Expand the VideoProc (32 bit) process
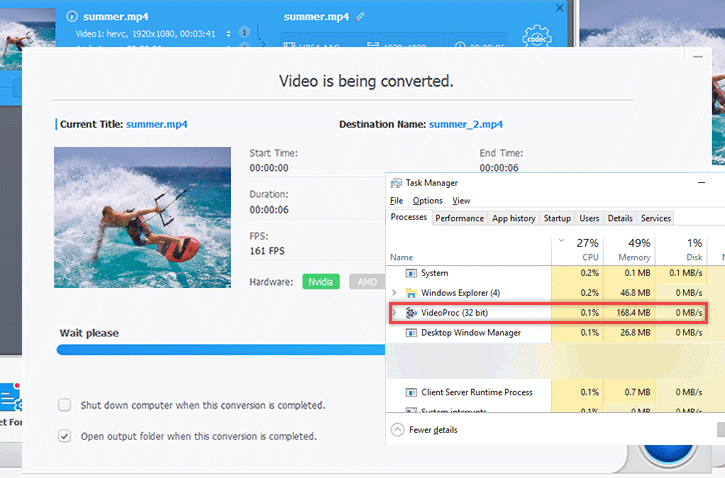 (394, 313)
